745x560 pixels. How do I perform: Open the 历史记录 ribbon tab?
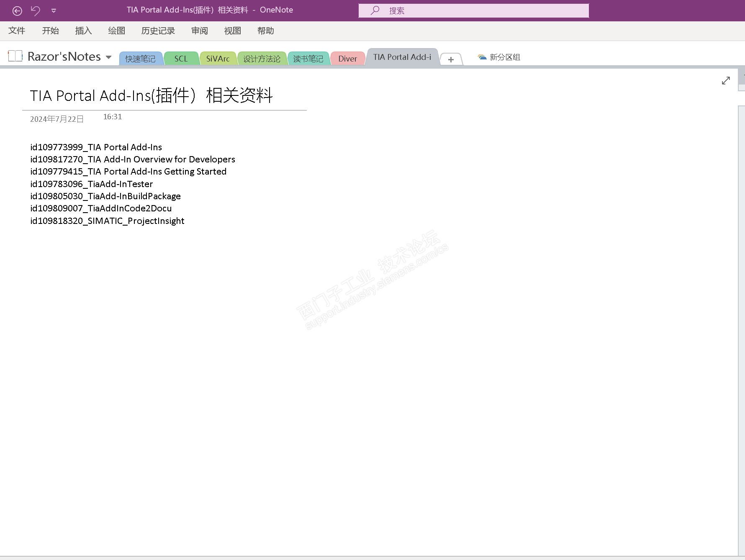158,31
